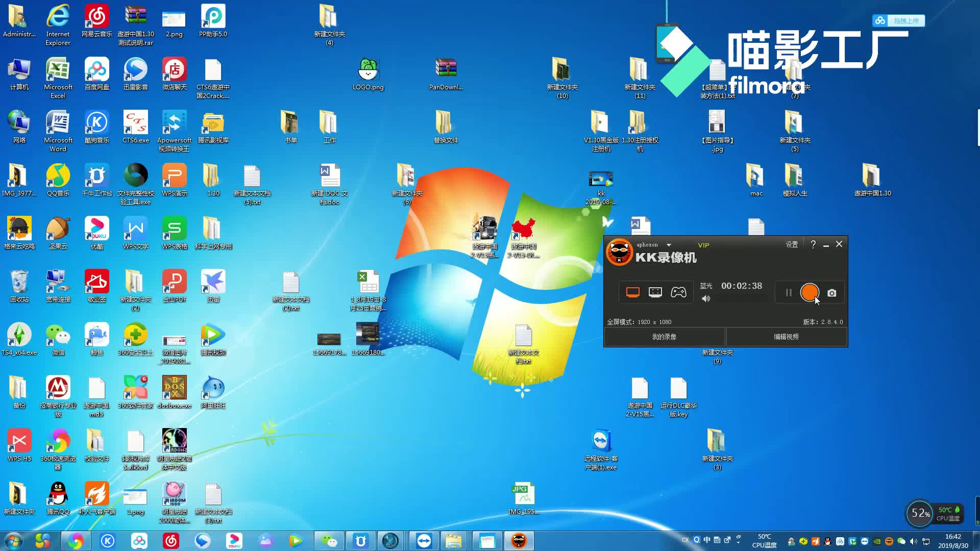980x551 pixels.
Task: Select the PanDownl... desktop archive
Action: (x=446, y=73)
